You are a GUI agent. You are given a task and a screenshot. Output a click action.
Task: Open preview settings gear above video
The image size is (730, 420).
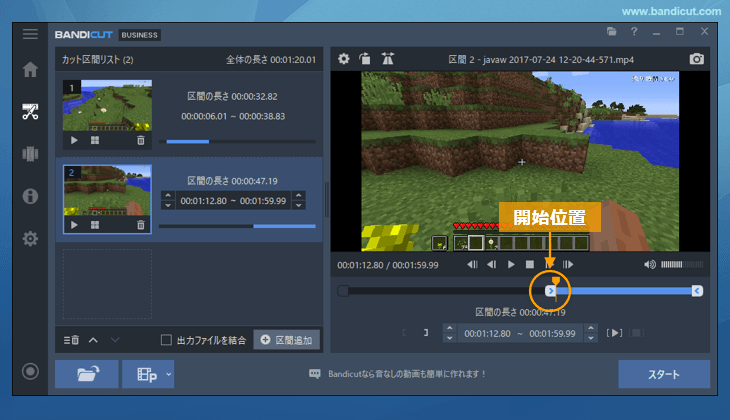[x=344, y=59]
